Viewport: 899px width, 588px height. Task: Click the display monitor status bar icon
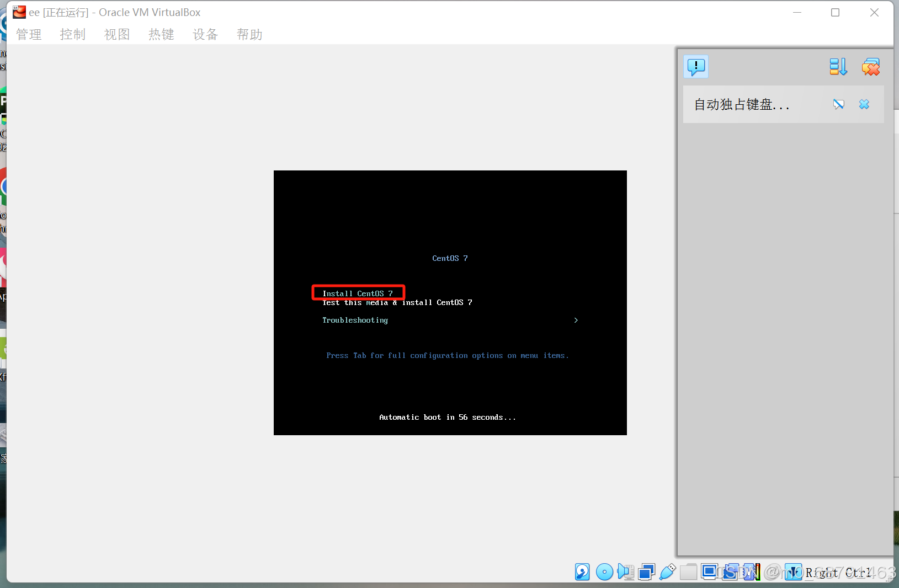[709, 572]
